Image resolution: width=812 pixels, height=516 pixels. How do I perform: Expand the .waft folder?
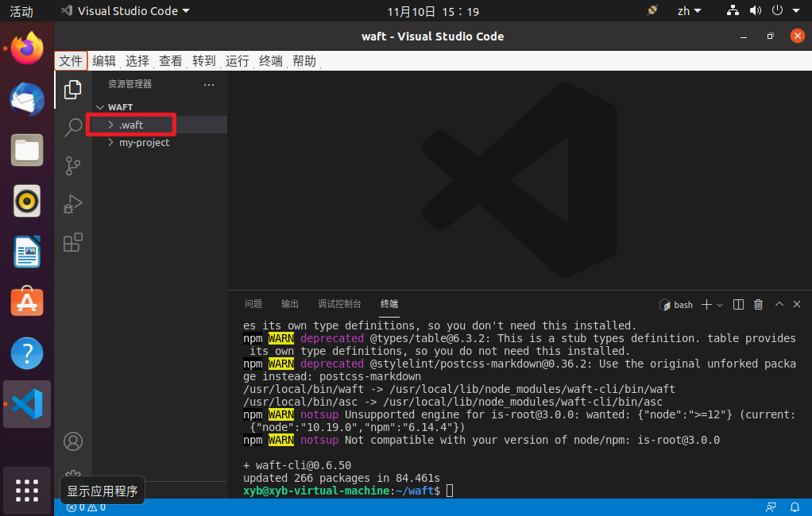[160, 125]
